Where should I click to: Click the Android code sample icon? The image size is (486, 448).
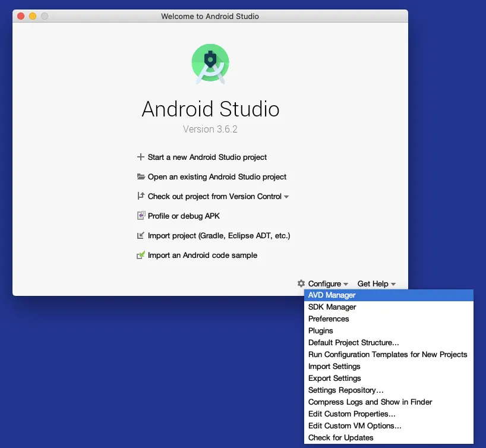coord(141,255)
